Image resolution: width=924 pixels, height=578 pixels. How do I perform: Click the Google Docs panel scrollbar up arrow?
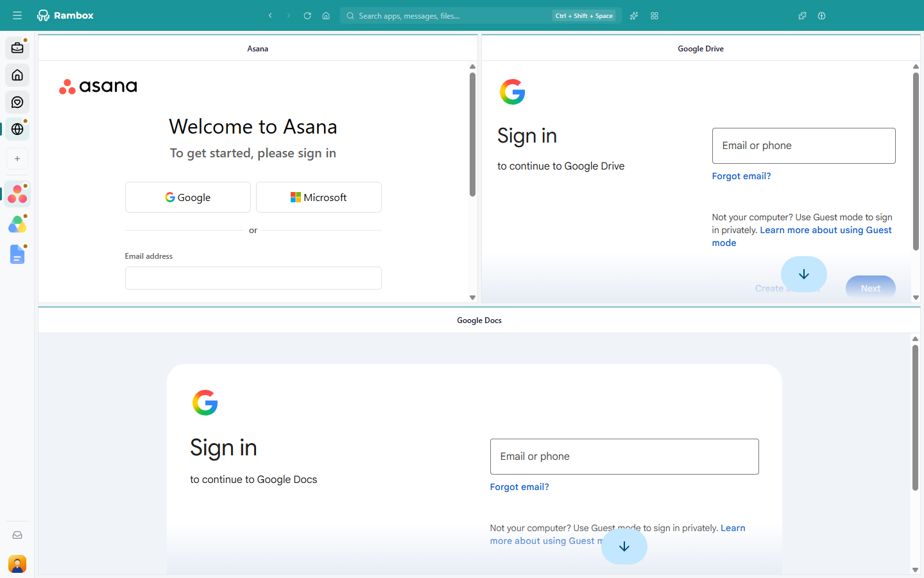point(916,338)
